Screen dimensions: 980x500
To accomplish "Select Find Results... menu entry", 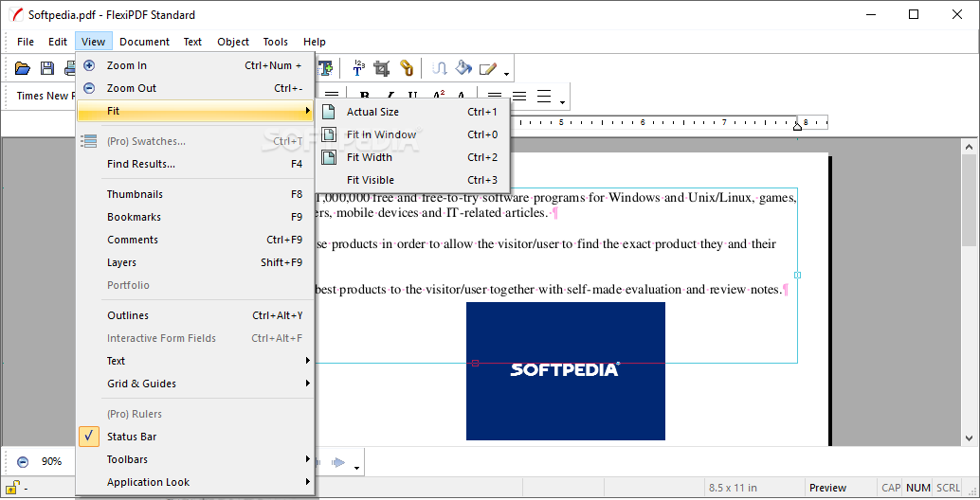I will 195,164.
